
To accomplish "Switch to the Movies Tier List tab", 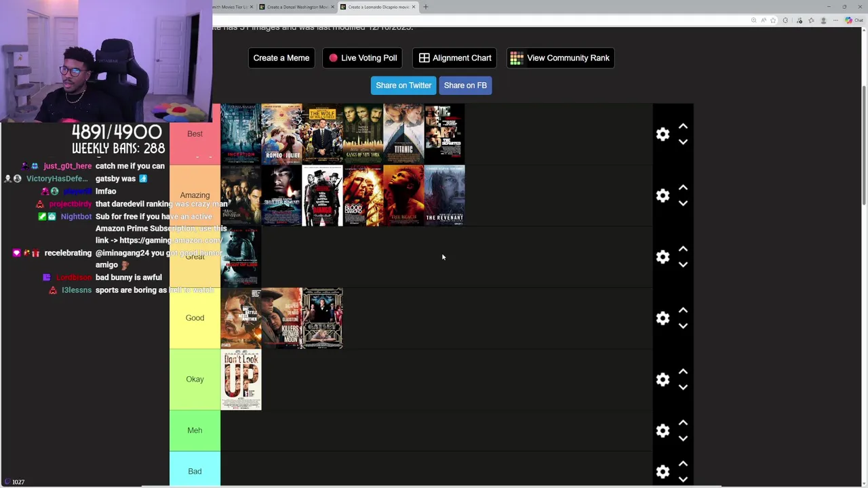I will pos(231,7).
